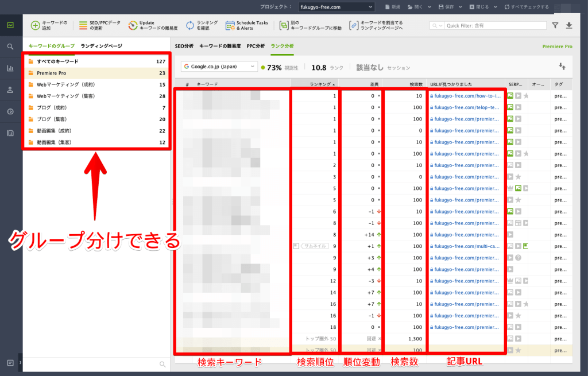588x376 pixels.
Task: Expand the arrow next to 閉じる
Action: (496, 7)
